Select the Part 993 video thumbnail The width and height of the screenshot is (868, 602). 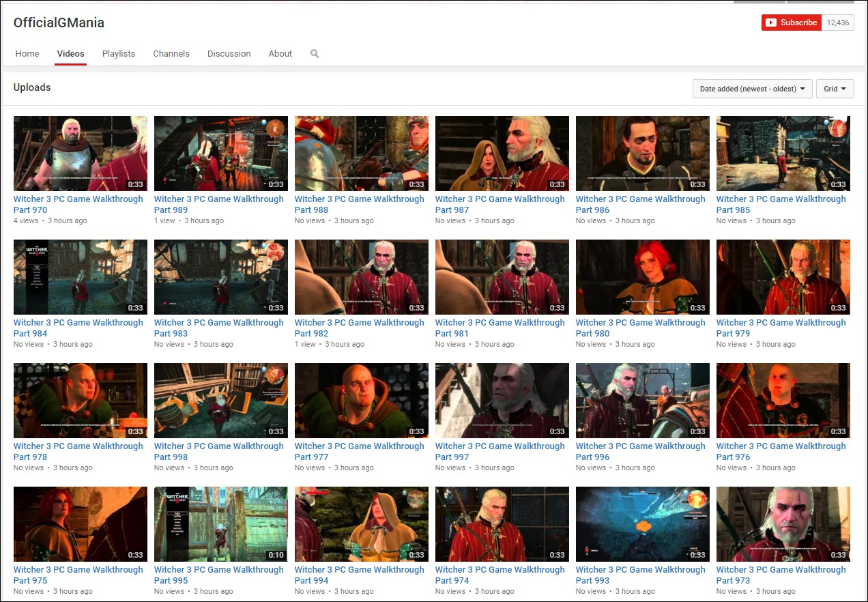tap(643, 524)
